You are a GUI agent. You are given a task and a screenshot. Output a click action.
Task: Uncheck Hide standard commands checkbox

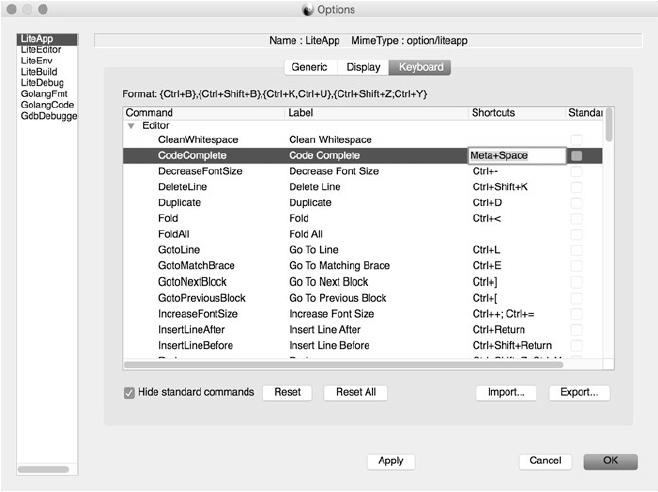click(x=129, y=393)
